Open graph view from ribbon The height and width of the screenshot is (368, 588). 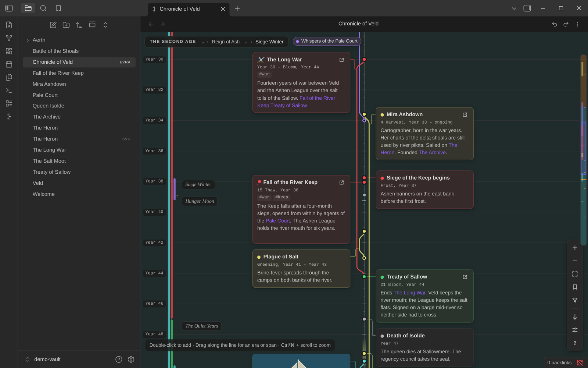click(x=9, y=38)
